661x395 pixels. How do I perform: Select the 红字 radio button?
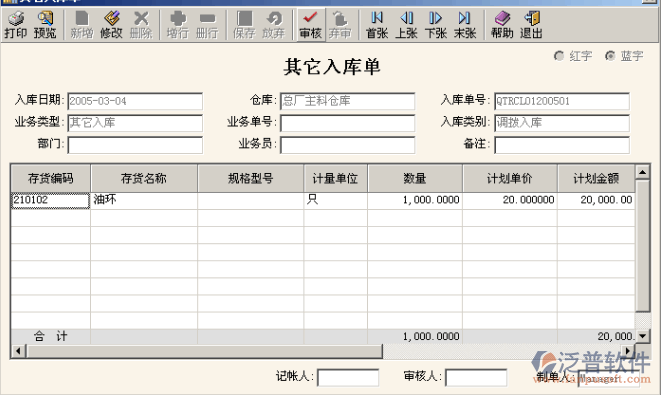(x=559, y=56)
